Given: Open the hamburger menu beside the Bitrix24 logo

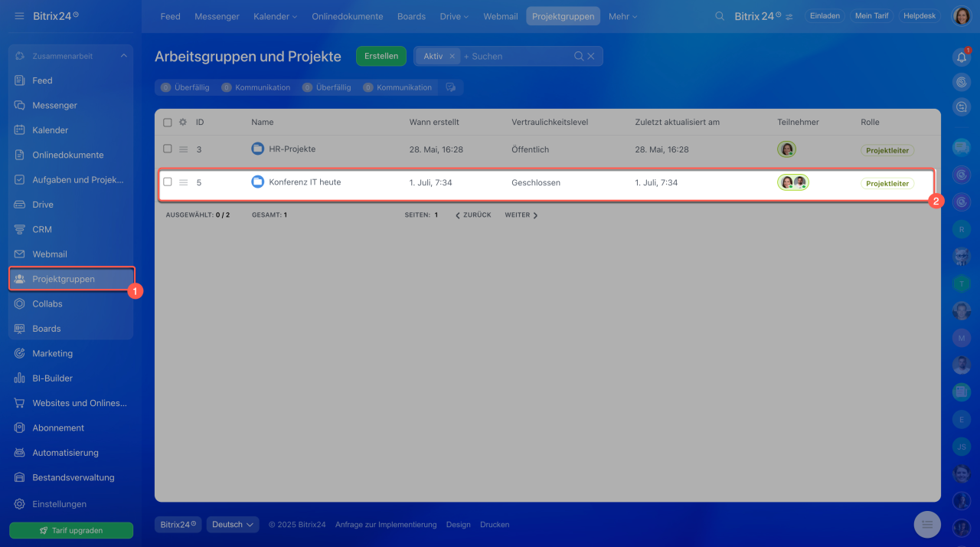Looking at the screenshot, I should coord(19,16).
